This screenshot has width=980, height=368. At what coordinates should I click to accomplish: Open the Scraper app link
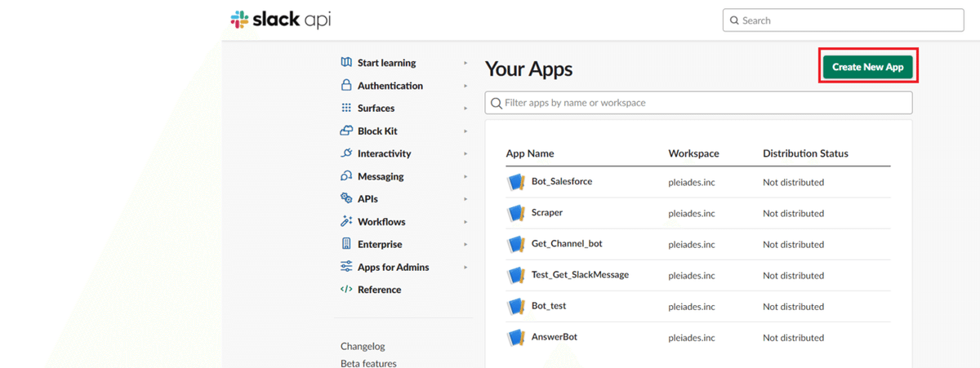tap(547, 212)
